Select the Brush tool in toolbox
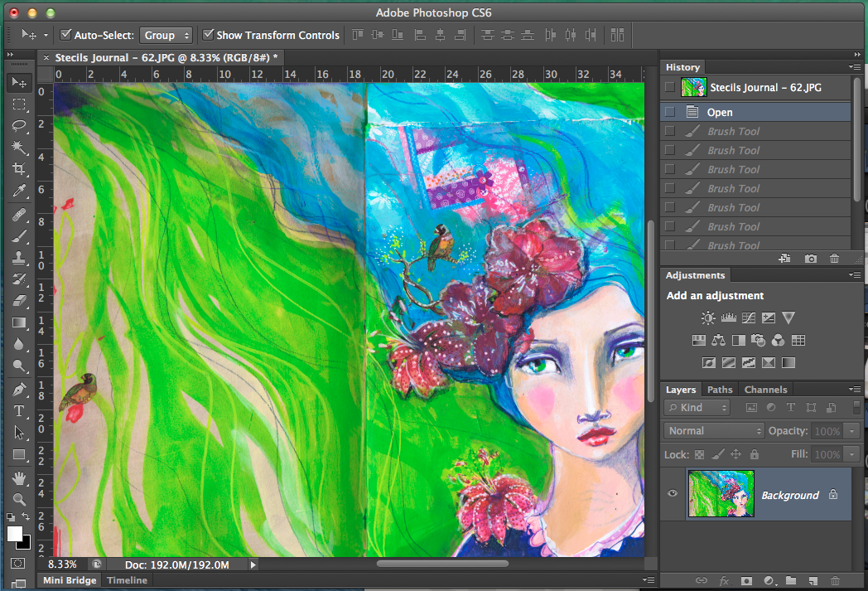Viewport: 868px width, 591px height. 19,236
